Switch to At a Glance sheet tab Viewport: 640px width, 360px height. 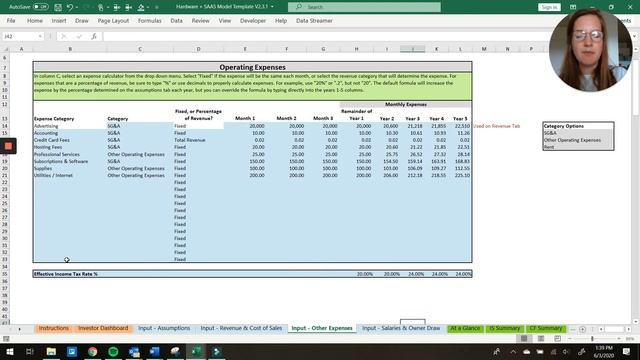465,329
